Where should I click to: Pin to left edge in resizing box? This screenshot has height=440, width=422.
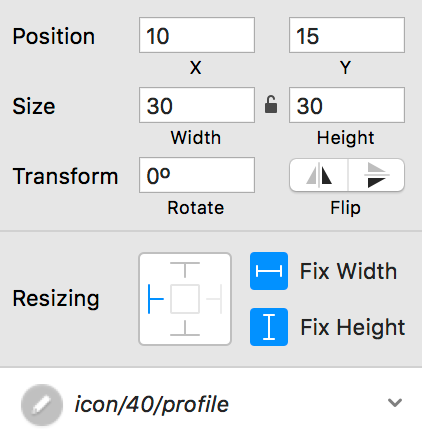coord(155,299)
